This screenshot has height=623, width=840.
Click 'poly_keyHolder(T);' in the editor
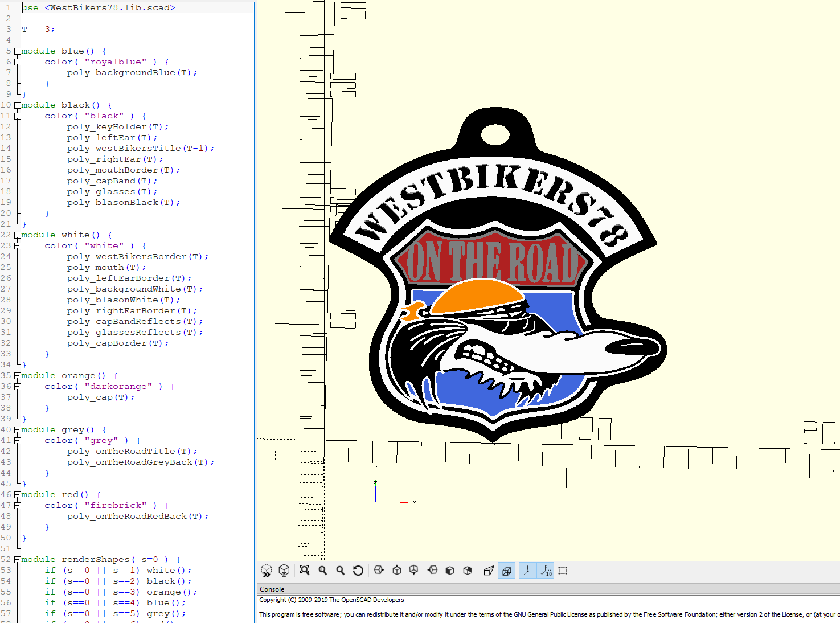118,126
